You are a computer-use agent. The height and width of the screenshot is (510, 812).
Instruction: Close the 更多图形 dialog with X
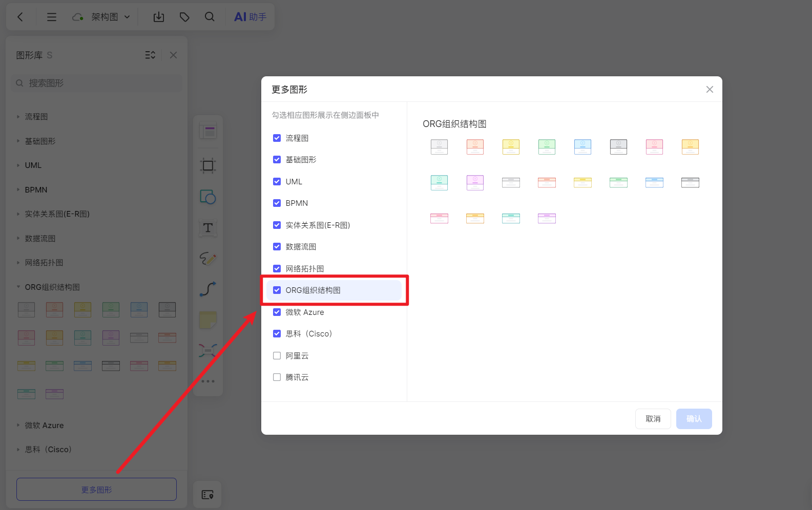[x=710, y=89]
